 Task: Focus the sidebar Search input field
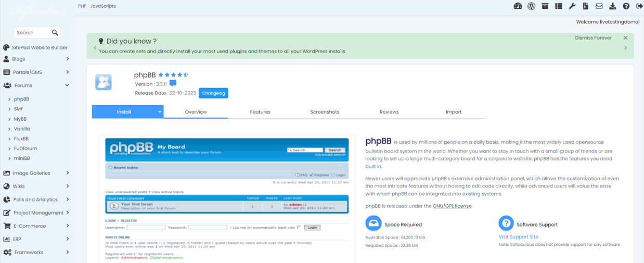[x=33, y=32]
